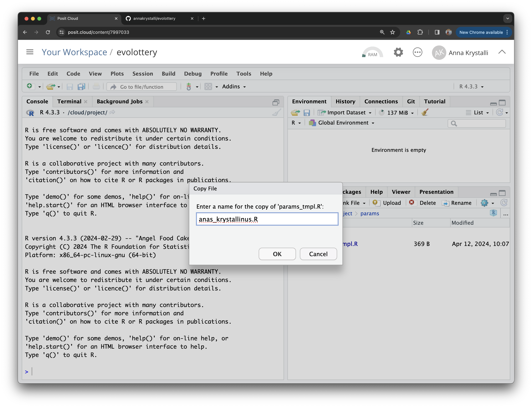
Task: Click OK in the Copy File dialog
Action: pos(277,254)
